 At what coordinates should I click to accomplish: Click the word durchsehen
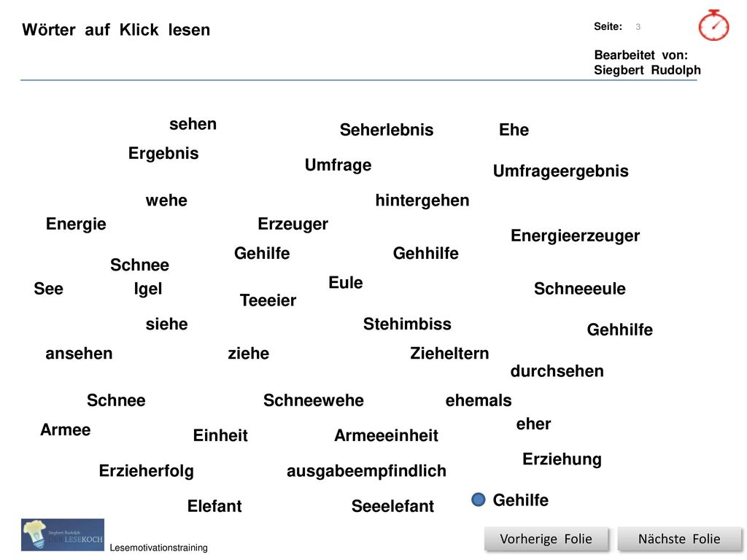tap(557, 371)
